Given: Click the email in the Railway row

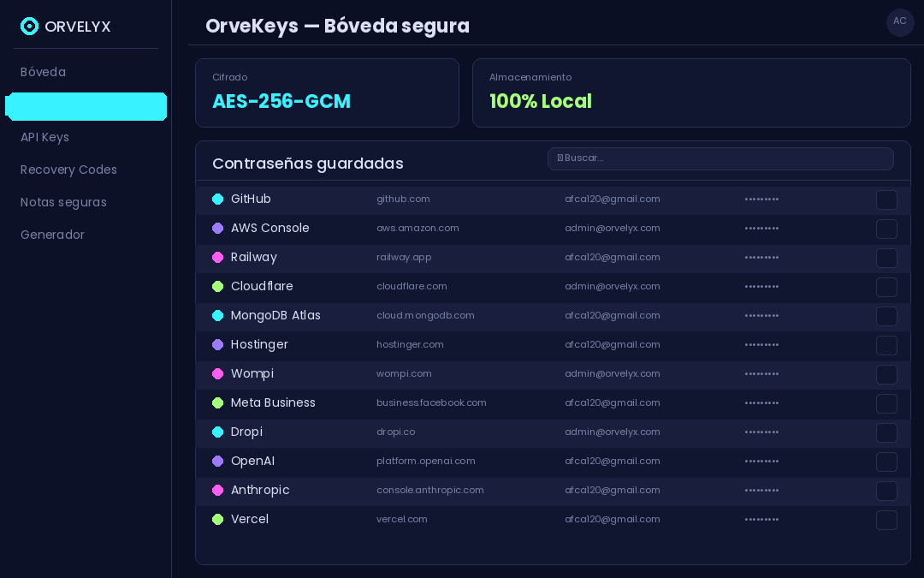Looking at the screenshot, I should 613,258.
